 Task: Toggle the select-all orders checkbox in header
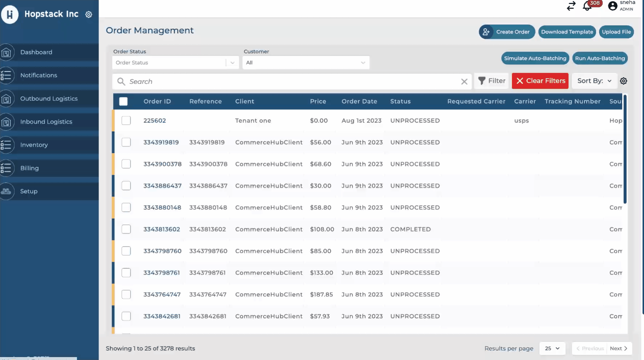pos(123,102)
